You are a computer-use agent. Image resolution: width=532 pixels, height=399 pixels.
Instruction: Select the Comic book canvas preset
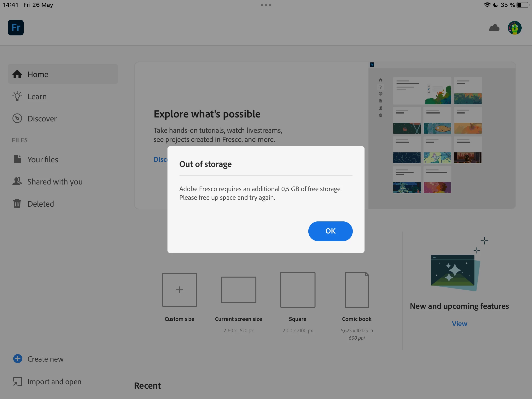coord(357,290)
